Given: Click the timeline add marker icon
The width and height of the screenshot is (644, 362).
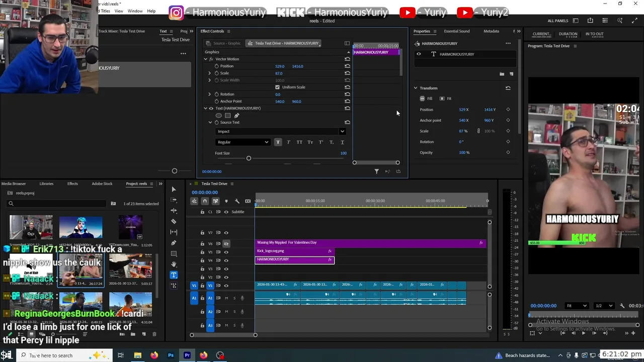Looking at the screenshot, I should point(226,201).
